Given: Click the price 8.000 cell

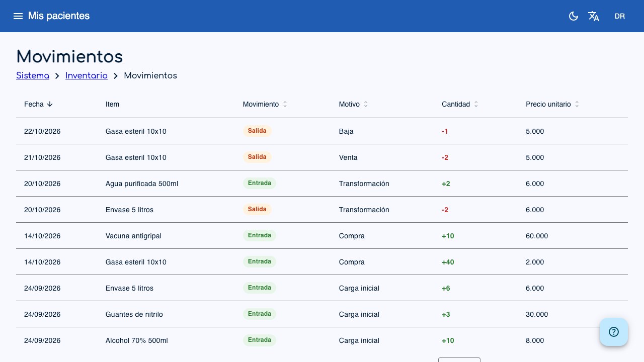Looking at the screenshot, I should (535, 340).
